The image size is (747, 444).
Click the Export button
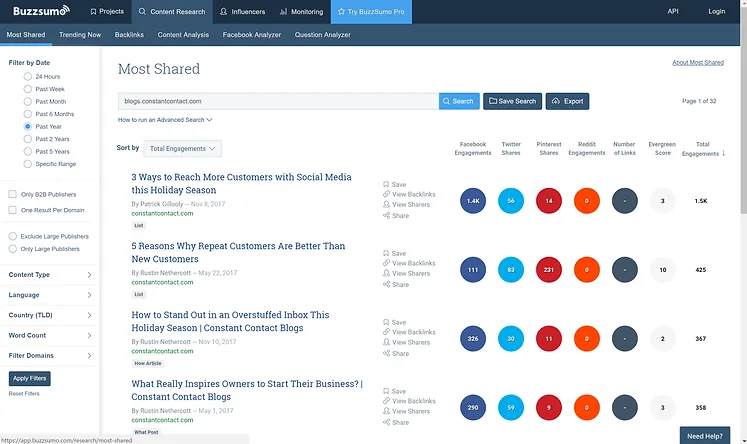pyautogui.click(x=567, y=101)
